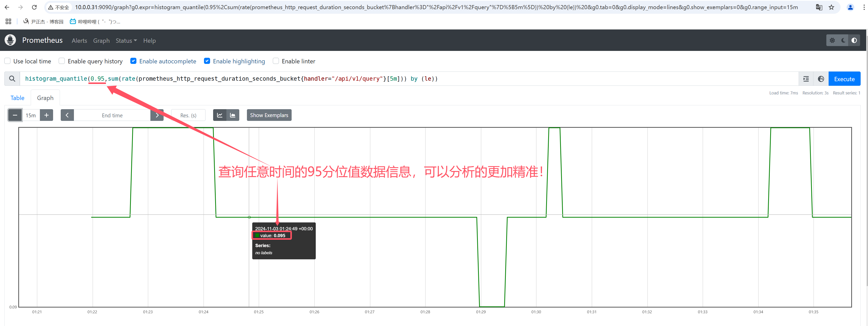The height and width of the screenshot is (326, 868).
Task: Expand the Status dropdown menu
Action: (126, 40)
